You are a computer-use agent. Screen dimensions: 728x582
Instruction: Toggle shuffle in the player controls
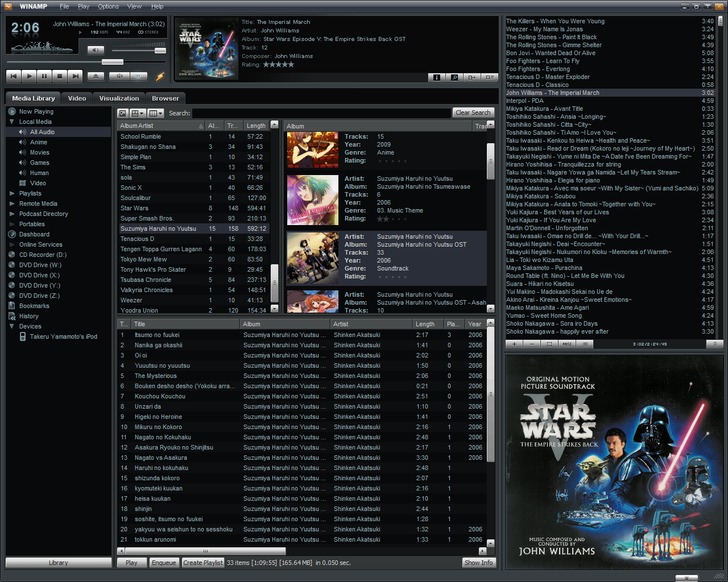[x=119, y=76]
